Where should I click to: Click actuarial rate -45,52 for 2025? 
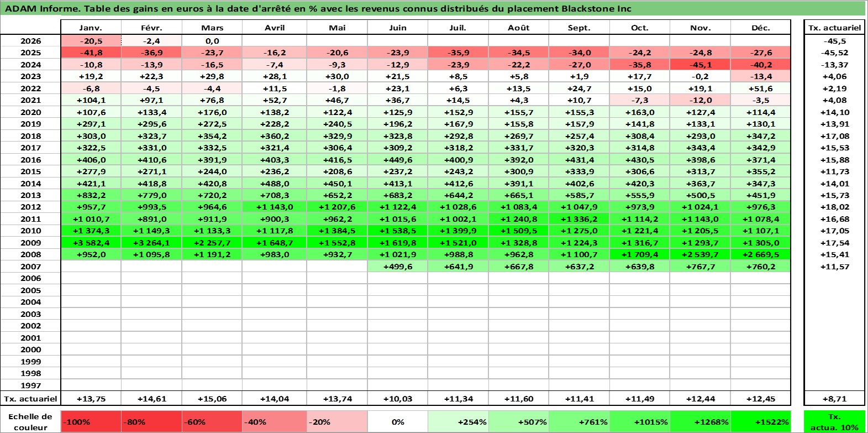834,53
